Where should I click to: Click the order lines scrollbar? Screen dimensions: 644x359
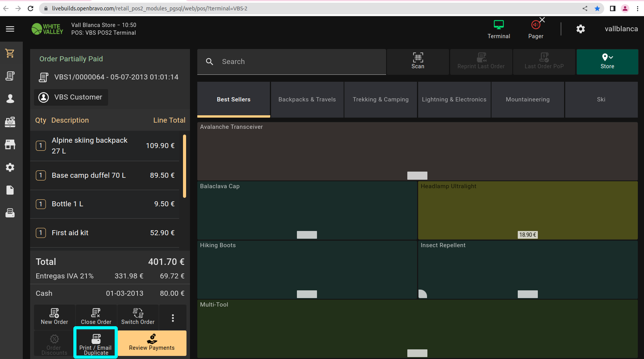[185, 166]
